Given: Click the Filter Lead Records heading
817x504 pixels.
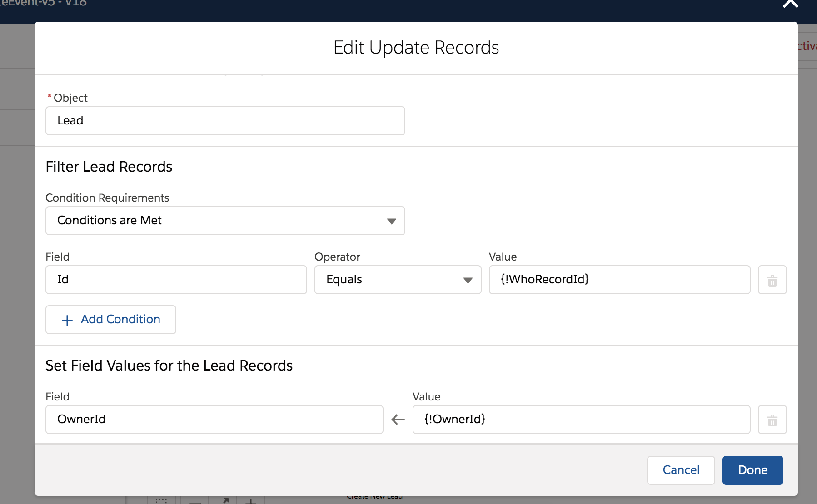Looking at the screenshot, I should 109,167.
